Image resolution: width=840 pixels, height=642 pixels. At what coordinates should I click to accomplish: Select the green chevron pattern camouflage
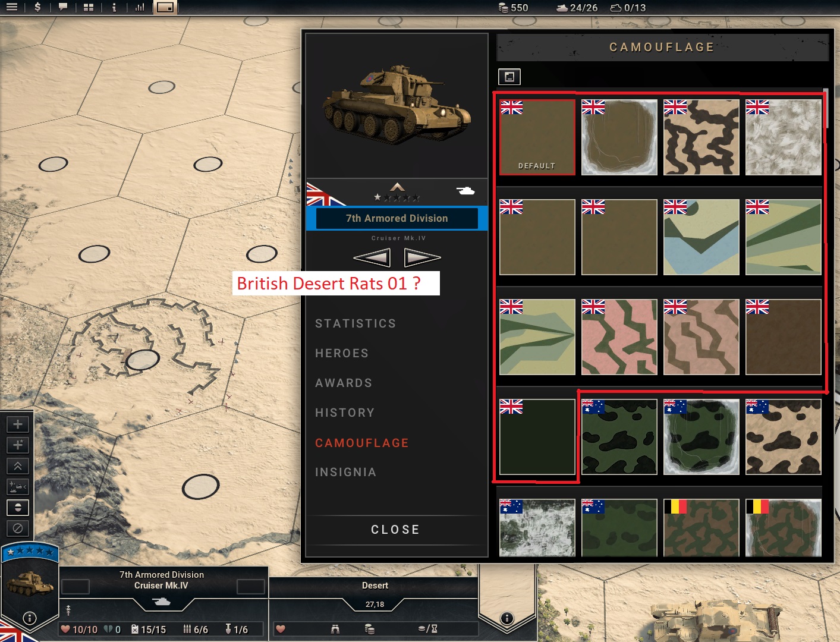pyautogui.click(x=537, y=337)
